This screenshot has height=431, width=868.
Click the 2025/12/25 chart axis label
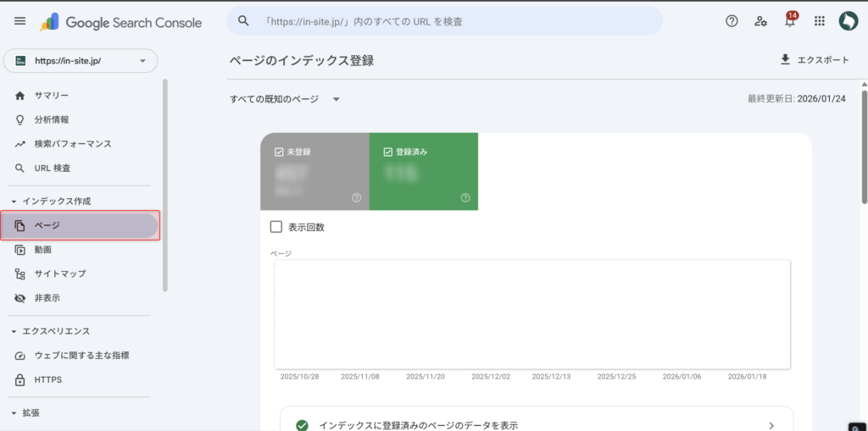[x=617, y=376]
